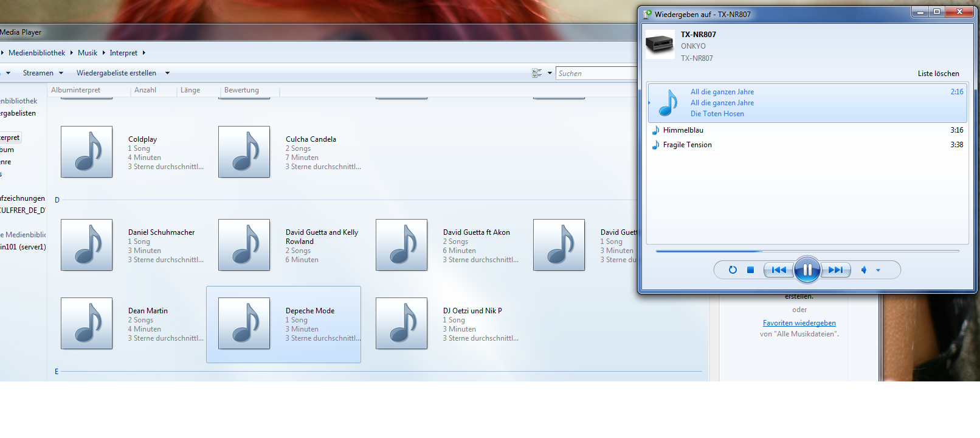
Task: Click the view options icon
Action: click(537, 73)
